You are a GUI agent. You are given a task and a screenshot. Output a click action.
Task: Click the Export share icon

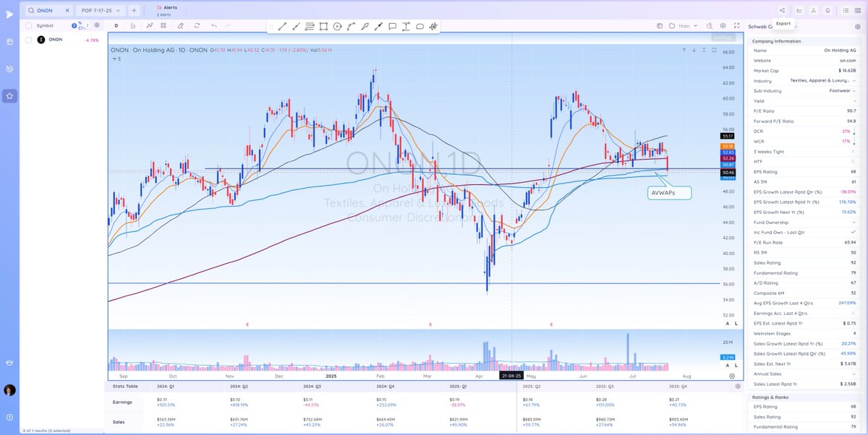pos(782,11)
